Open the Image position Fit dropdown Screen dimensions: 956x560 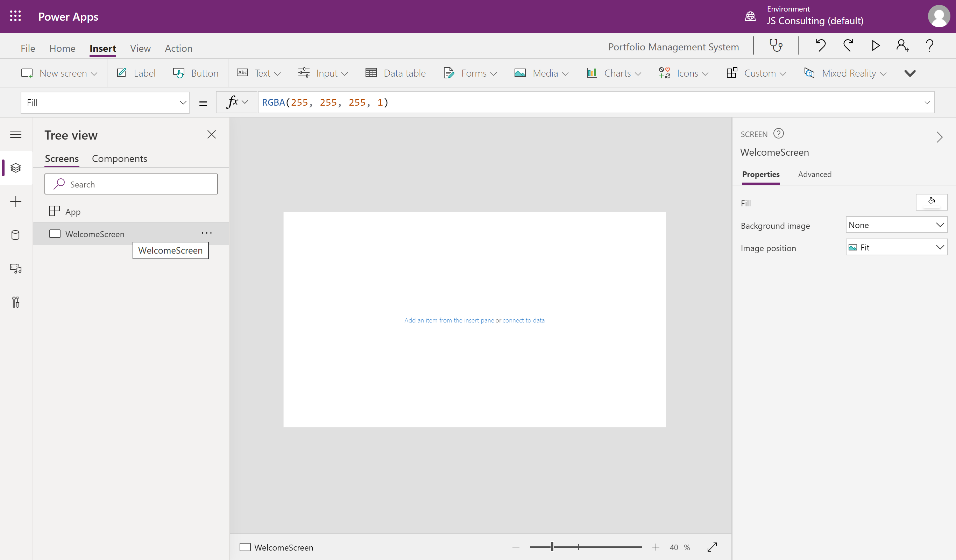click(896, 247)
